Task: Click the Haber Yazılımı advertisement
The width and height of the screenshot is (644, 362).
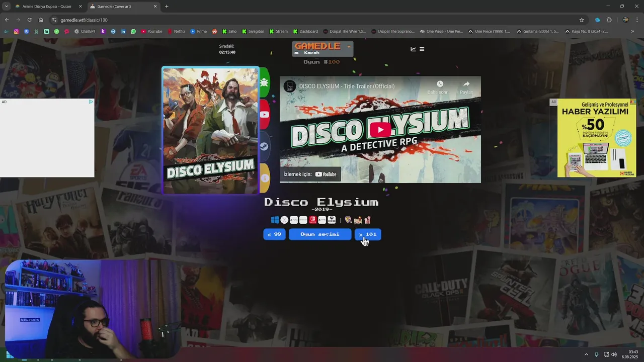Action: click(x=597, y=138)
